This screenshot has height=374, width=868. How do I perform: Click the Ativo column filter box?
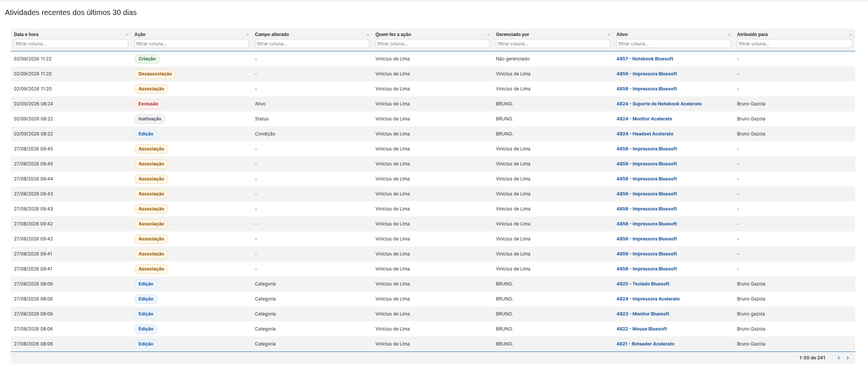(x=674, y=44)
